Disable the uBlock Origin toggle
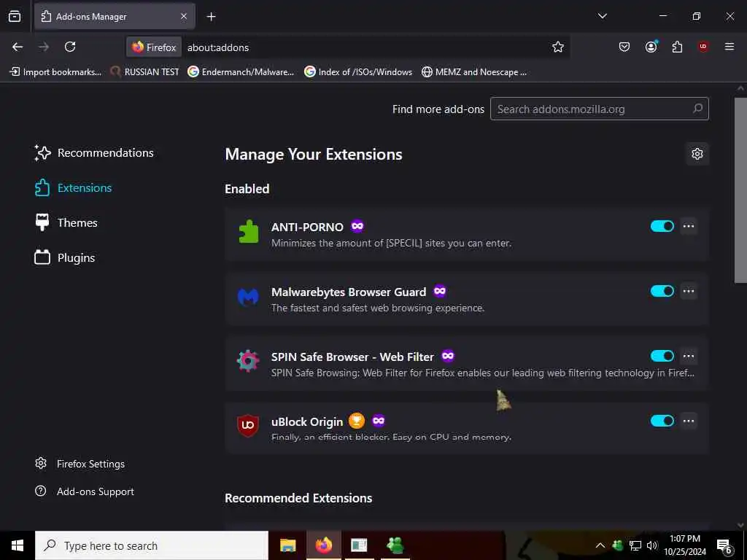The height and width of the screenshot is (560, 747). 662,421
